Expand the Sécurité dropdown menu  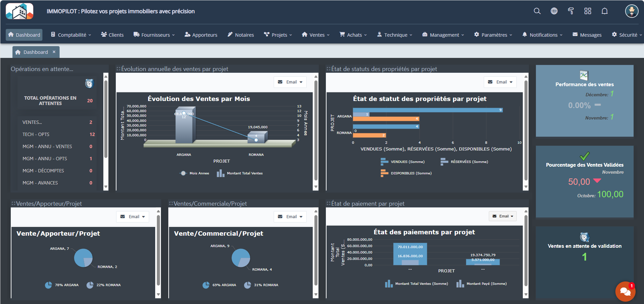627,35
